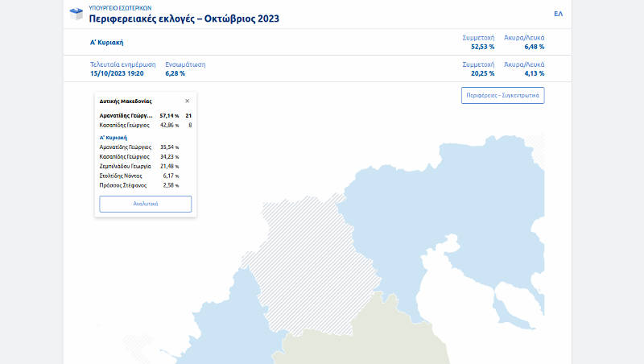
Task: Close the Δυτικής Μακεδονίας popup
Action: pyautogui.click(x=187, y=101)
